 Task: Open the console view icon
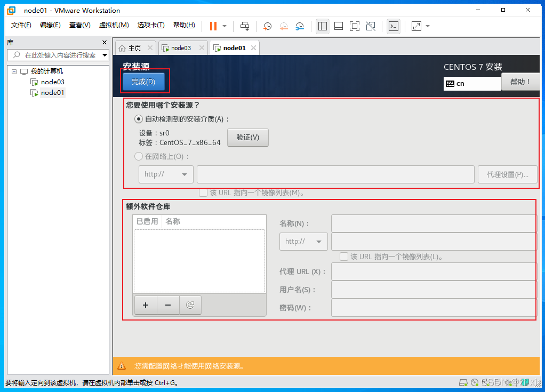(x=394, y=26)
